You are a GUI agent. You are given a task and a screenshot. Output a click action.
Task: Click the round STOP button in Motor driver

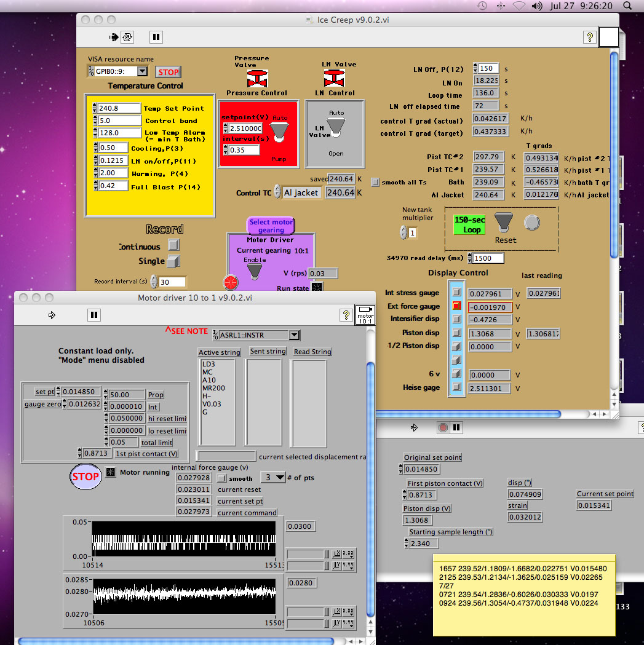coord(85,477)
